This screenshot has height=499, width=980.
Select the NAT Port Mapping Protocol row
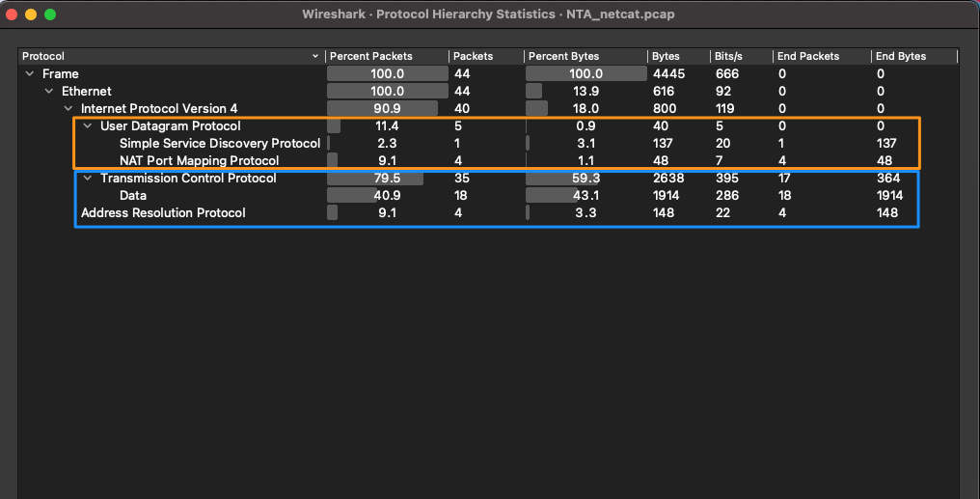[x=199, y=161]
